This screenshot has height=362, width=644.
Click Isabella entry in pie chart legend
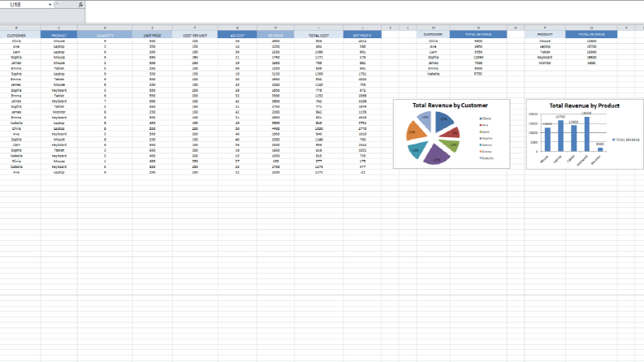[486, 158]
